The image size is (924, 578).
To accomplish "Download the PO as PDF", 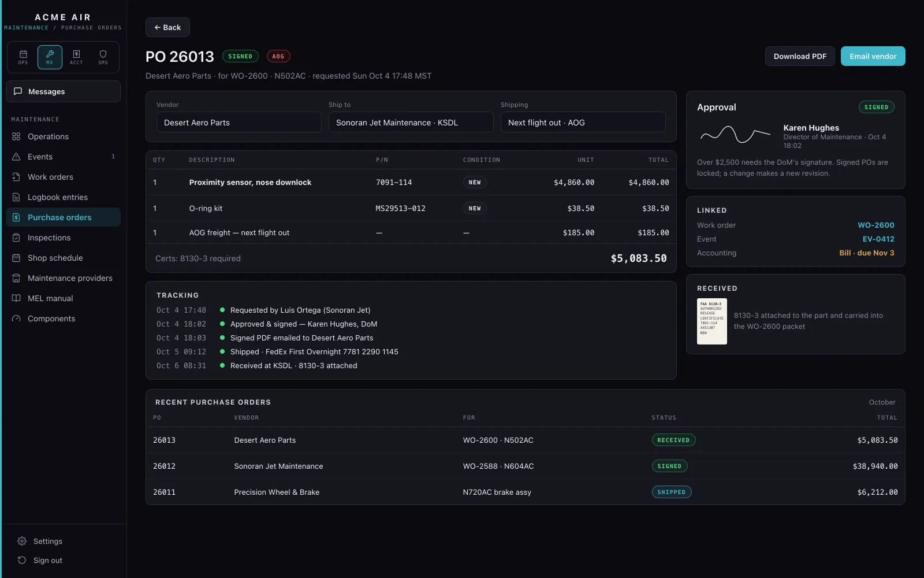I will click(x=800, y=56).
